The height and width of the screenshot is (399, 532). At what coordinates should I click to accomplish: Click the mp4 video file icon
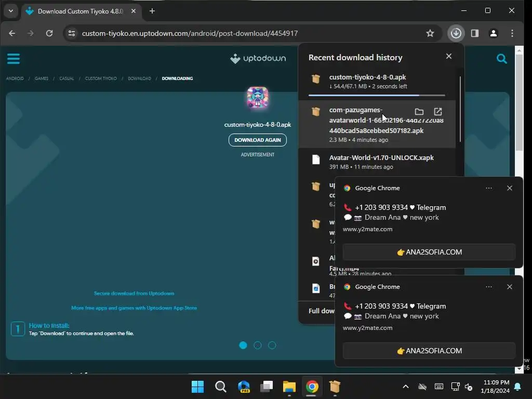[x=315, y=261]
